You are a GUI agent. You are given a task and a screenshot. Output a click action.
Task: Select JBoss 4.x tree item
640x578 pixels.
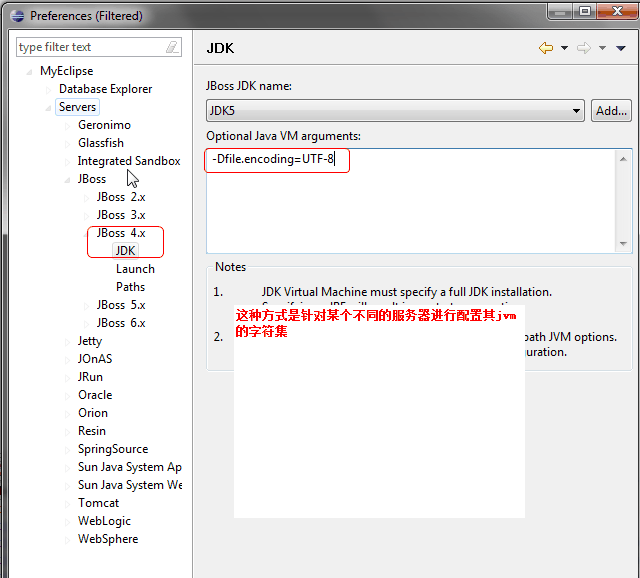click(x=121, y=233)
